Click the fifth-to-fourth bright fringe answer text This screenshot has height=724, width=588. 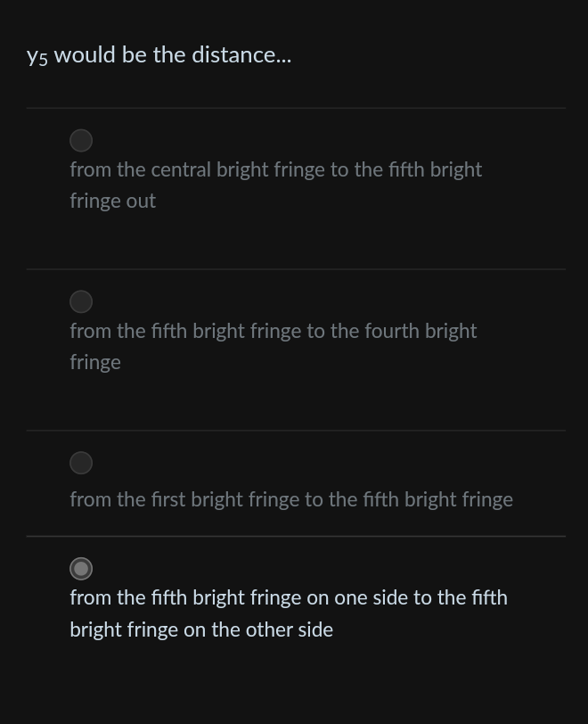273,346
